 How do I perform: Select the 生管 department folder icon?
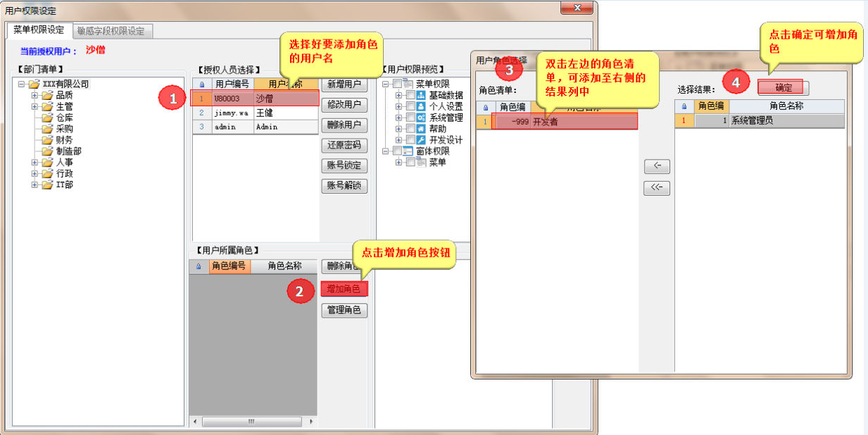[x=47, y=107]
